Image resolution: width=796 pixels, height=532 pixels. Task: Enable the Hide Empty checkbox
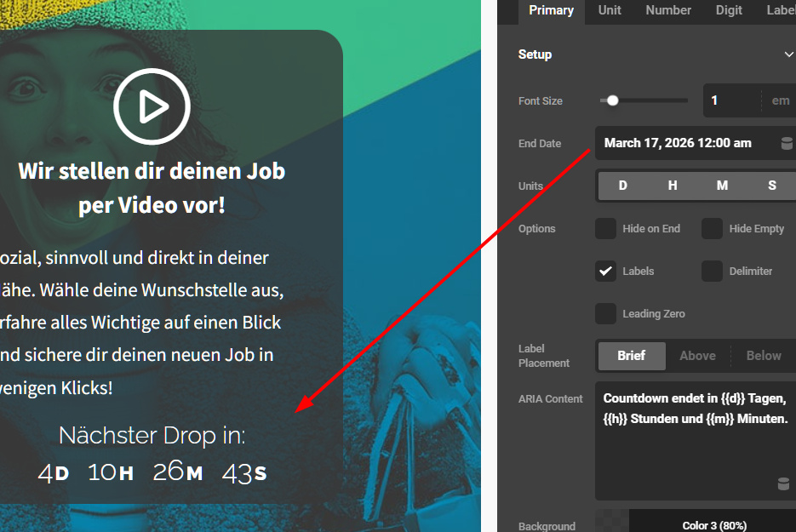(712, 229)
